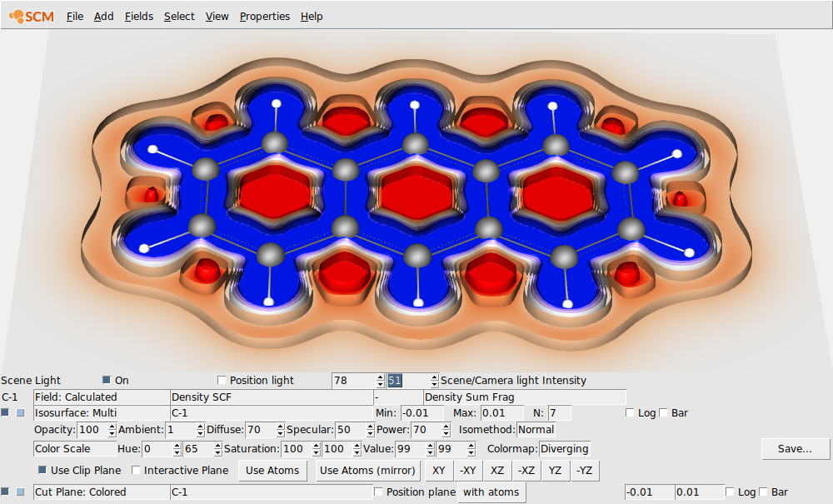Click the Specular value stepper arrows
Screen dimensions: 833x504
coord(371,430)
